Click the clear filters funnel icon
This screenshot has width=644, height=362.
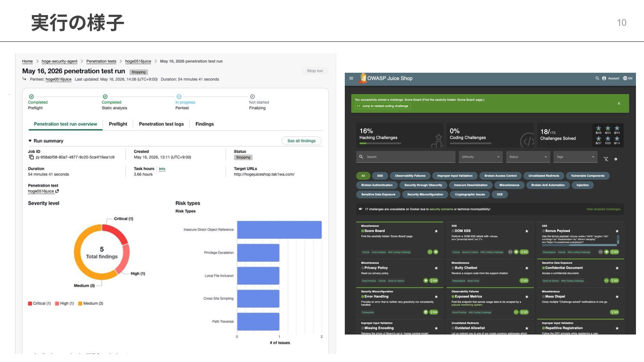[606, 159]
